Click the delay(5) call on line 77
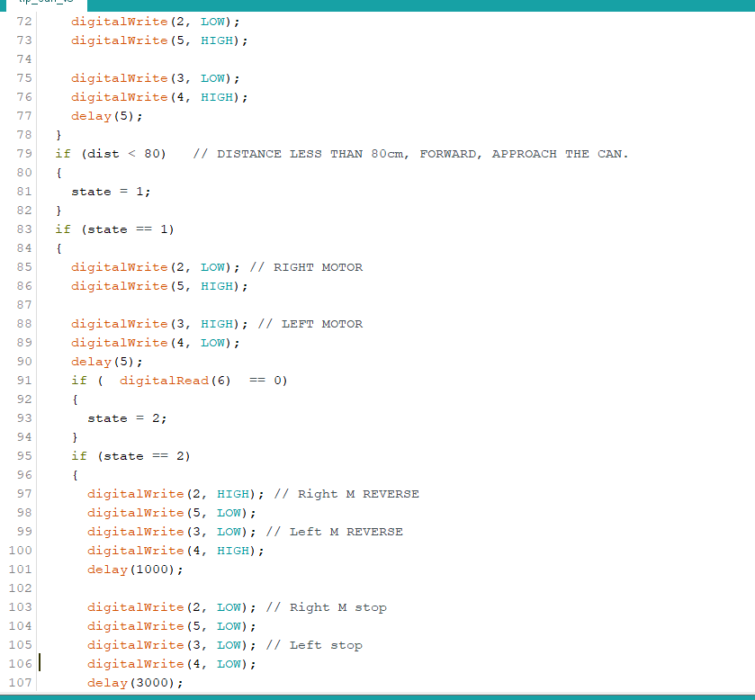The height and width of the screenshot is (700, 755). point(106,116)
